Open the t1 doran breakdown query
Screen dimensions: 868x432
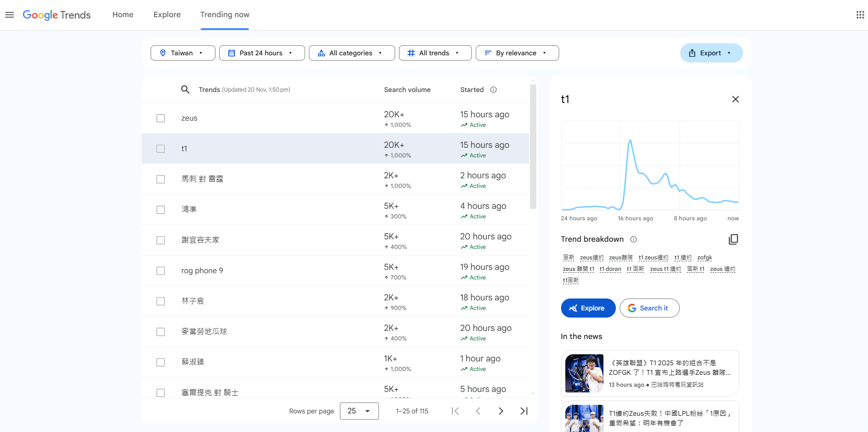pyautogui.click(x=610, y=269)
